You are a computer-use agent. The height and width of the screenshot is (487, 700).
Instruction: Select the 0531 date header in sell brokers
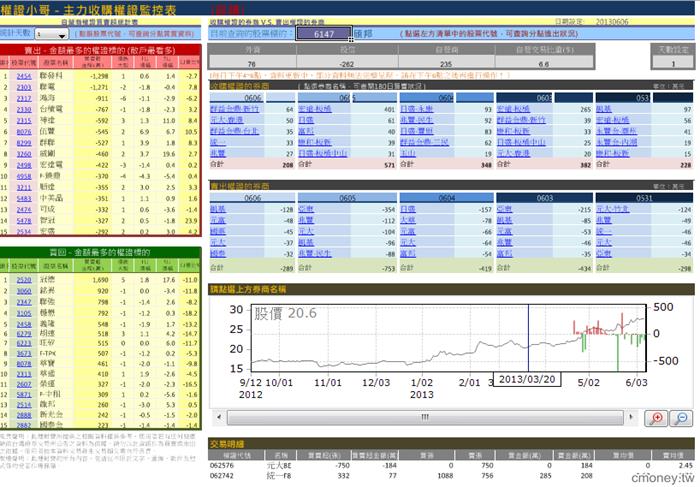coord(644,198)
